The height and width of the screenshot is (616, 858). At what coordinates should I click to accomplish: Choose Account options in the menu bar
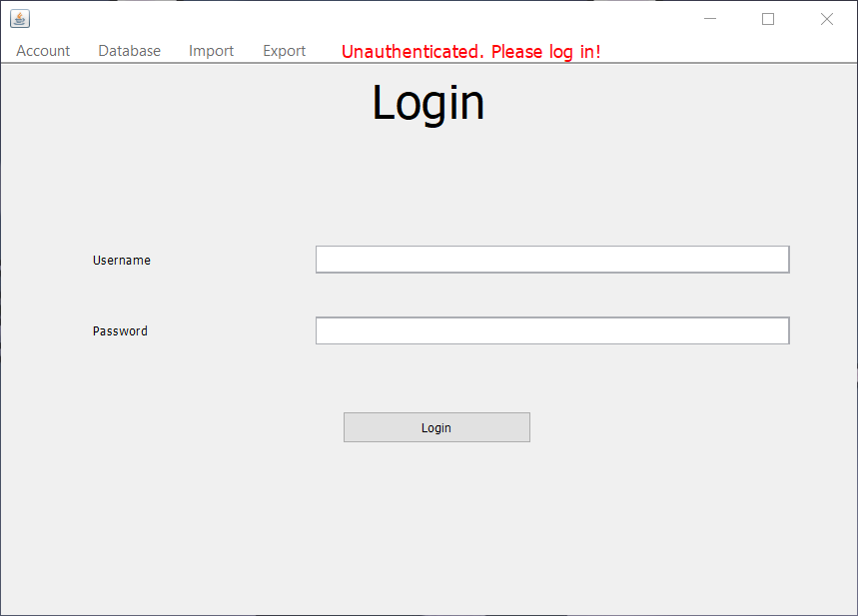pyautogui.click(x=43, y=51)
